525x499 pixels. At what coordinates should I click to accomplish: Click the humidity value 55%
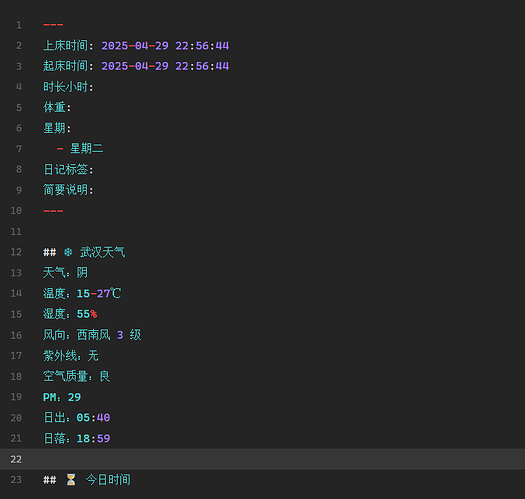point(87,314)
